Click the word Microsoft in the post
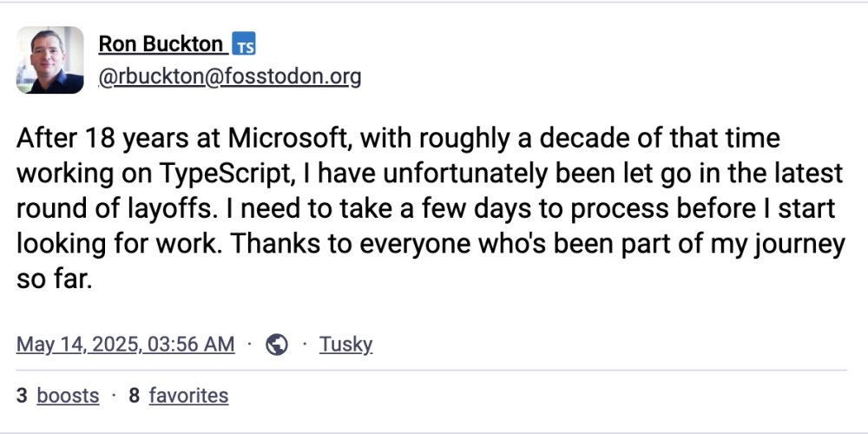Screen dimensions: 868x434 290,138
